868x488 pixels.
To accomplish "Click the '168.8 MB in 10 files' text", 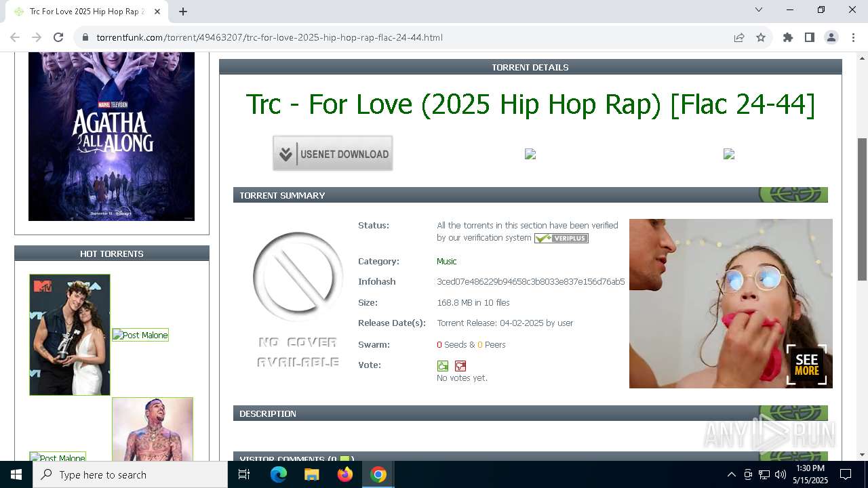I will (x=473, y=302).
